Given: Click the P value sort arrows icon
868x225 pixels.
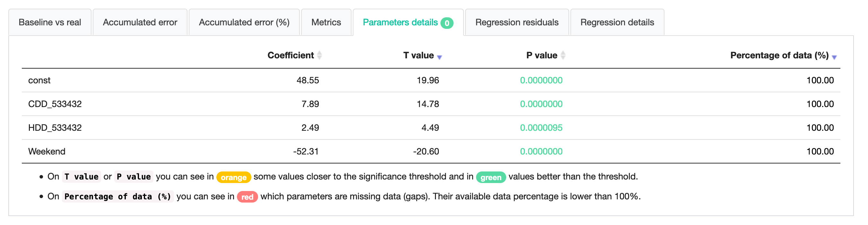Looking at the screenshot, I should point(563,55).
